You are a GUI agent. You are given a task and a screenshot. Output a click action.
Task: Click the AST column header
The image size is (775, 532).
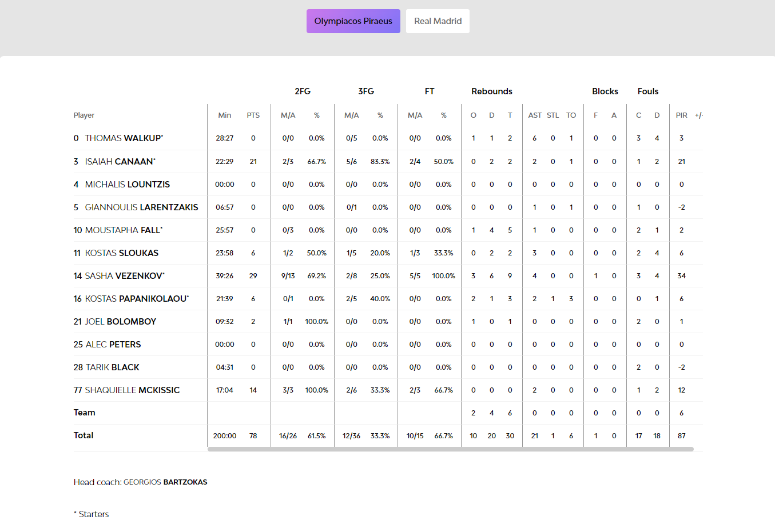[534, 115]
